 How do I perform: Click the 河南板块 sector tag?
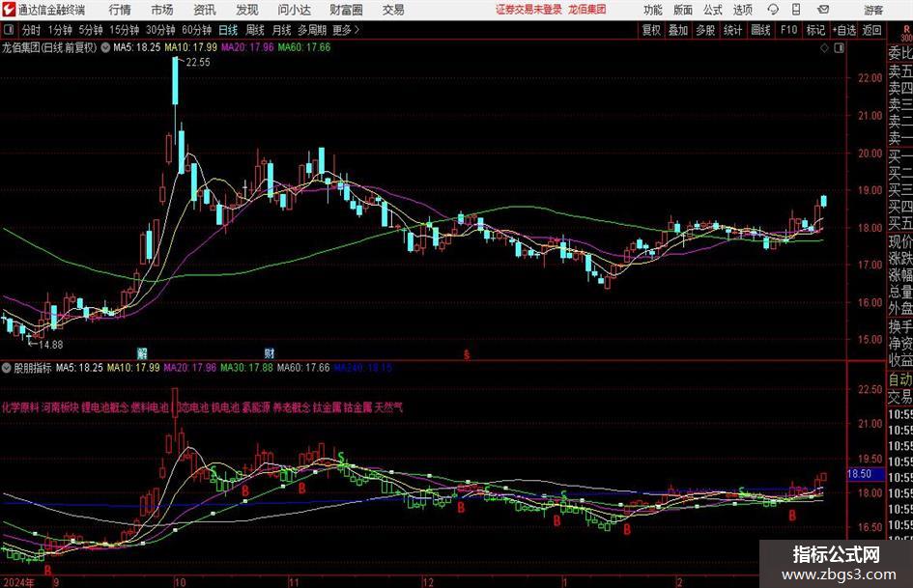60,407
